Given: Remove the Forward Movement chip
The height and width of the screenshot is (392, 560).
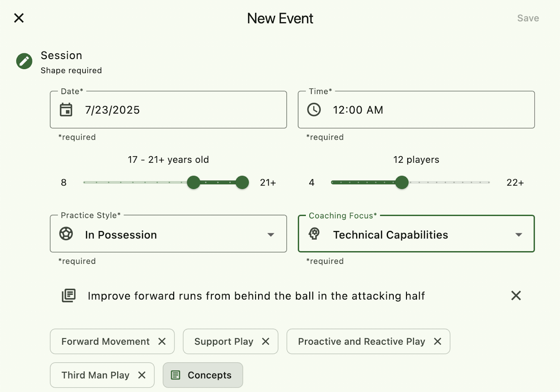Looking at the screenshot, I should click(x=162, y=341).
